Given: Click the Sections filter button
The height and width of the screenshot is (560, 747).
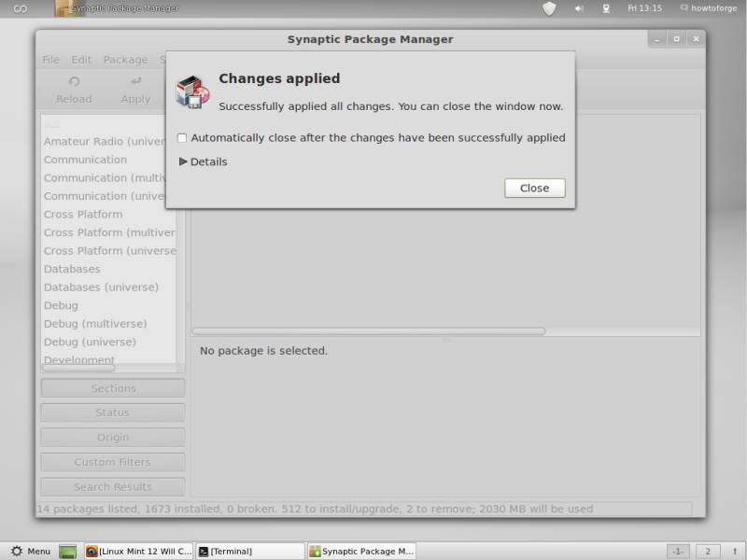Looking at the screenshot, I should [x=113, y=388].
